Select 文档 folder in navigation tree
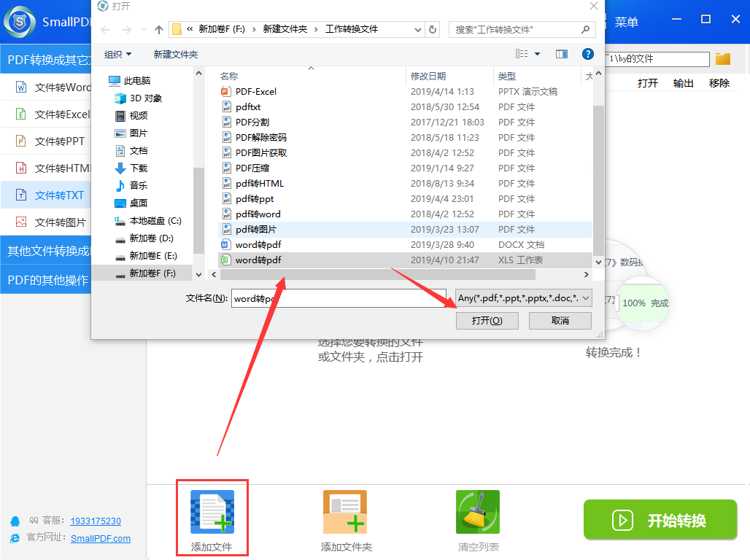 (x=132, y=151)
